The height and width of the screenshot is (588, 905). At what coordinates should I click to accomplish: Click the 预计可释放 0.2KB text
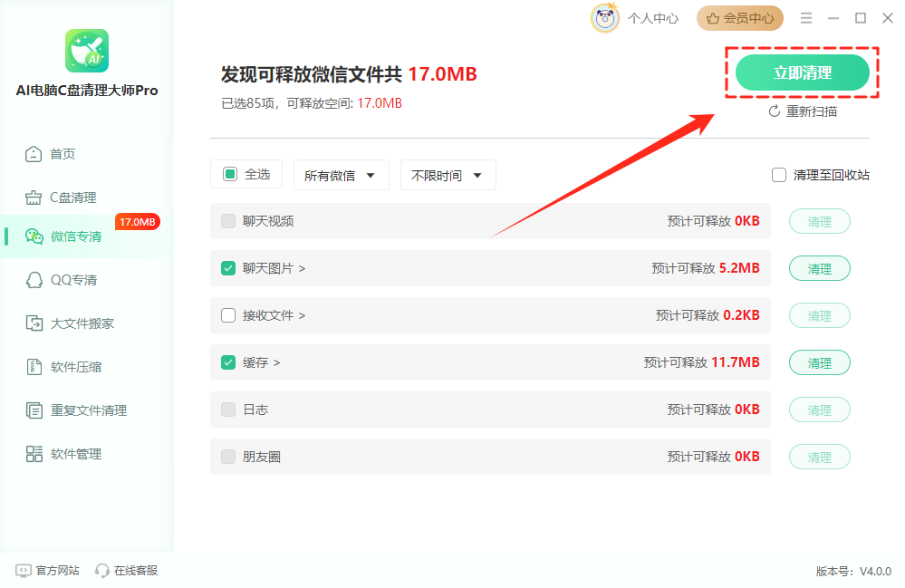click(708, 315)
